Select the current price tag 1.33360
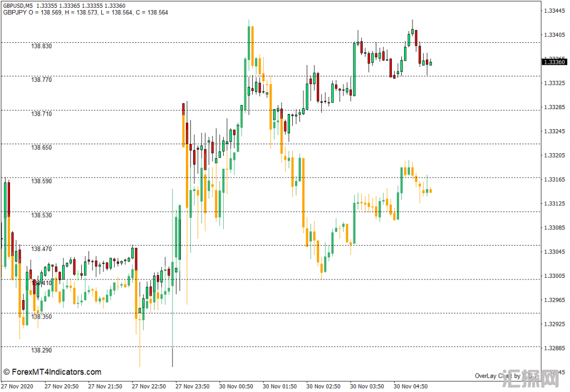The height and width of the screenshot is (392, 570). pos(555,62)
